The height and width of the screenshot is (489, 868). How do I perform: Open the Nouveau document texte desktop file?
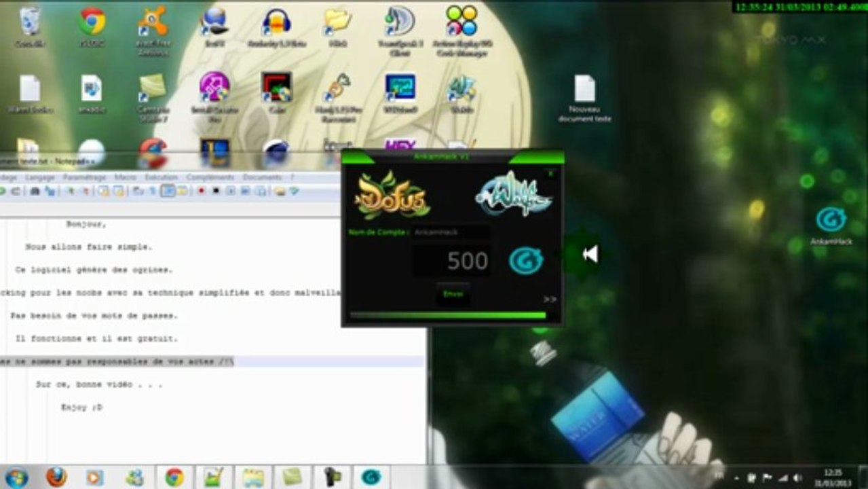tap(584, 98)
